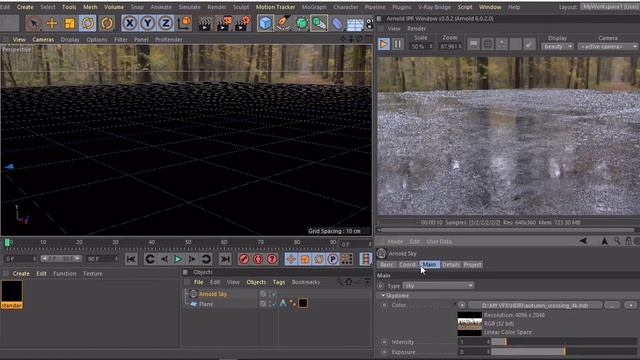Select Arnold Sky in Objects list
The height and width of the screenshot is (360, 640).
[213, 294]
